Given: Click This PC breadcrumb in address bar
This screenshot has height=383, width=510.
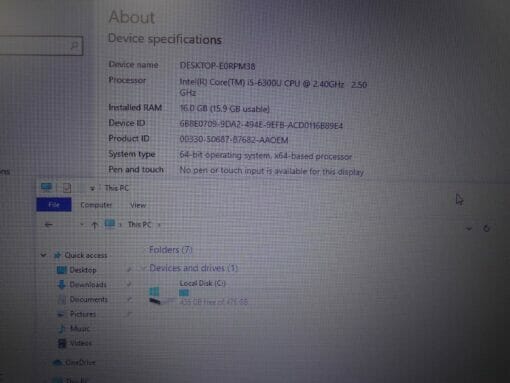Looking at the screenshot, I should (x=139, y=224).
